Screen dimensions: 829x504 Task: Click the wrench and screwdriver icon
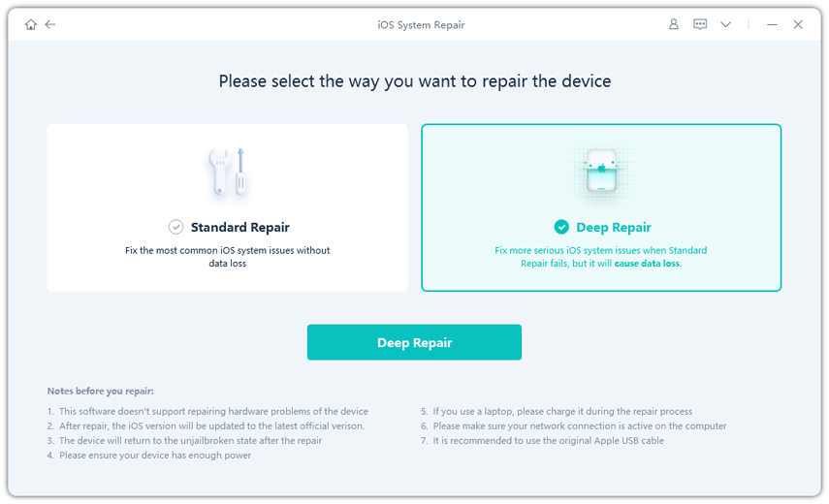(x=228, y=174)
